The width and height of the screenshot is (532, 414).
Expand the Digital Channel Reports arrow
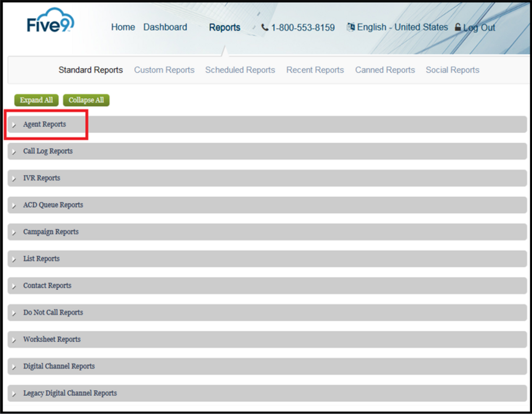click(x=14, y=367)
